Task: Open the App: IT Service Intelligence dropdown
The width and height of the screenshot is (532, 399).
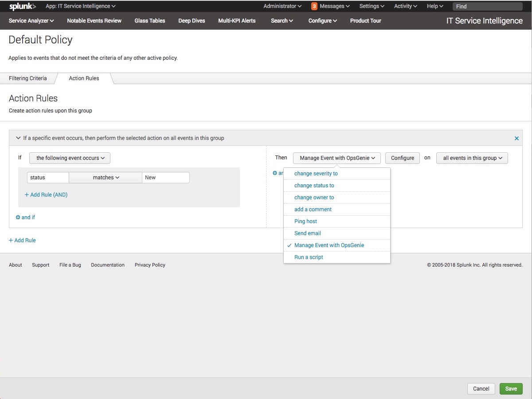Action: coord(81,6)
